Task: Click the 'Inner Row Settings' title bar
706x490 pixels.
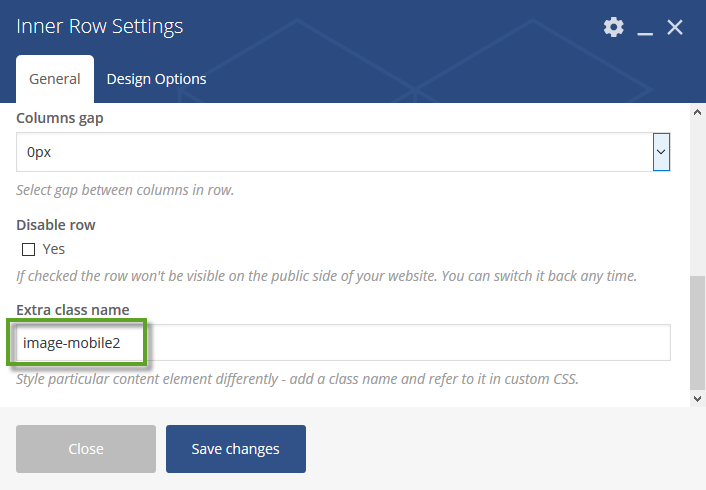Action: [100, 26]
